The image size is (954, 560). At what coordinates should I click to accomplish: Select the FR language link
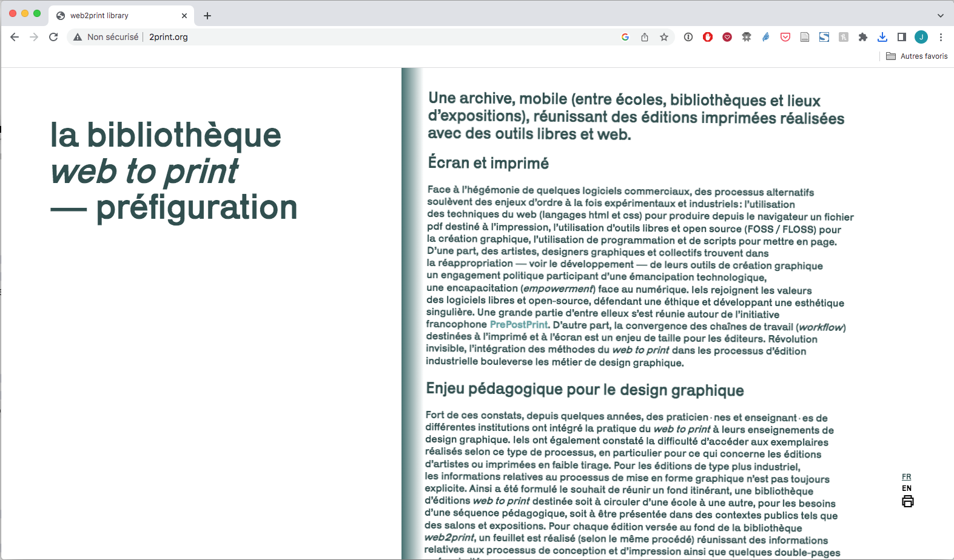[907, 477]
